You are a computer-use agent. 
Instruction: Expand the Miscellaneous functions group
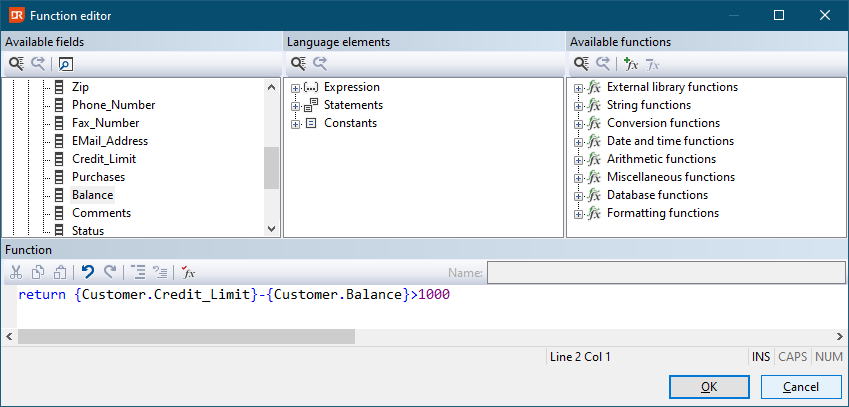[x=578, y=178]
